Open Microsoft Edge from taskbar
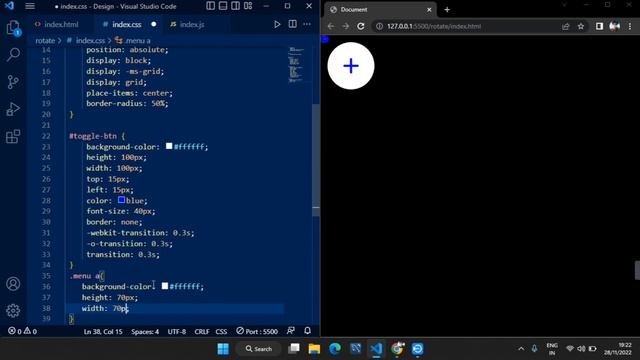640x360 pixels. (335, 349)
